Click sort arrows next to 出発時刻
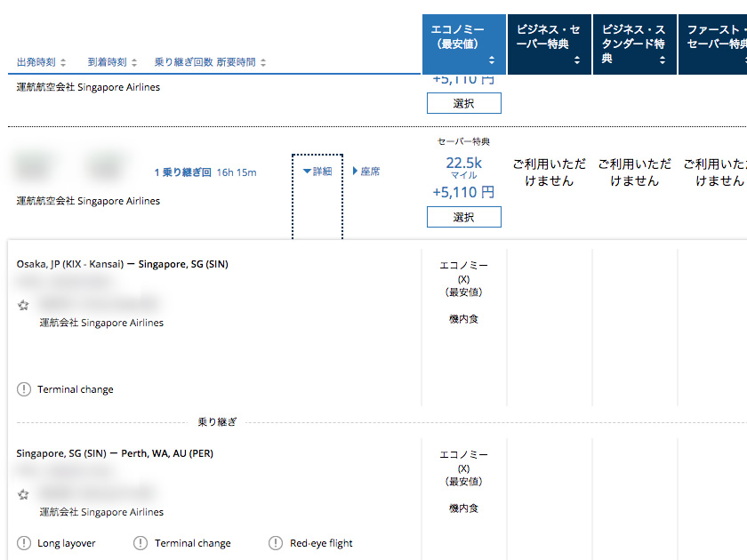Screen dimensions: 747x560 pos(61,62)
